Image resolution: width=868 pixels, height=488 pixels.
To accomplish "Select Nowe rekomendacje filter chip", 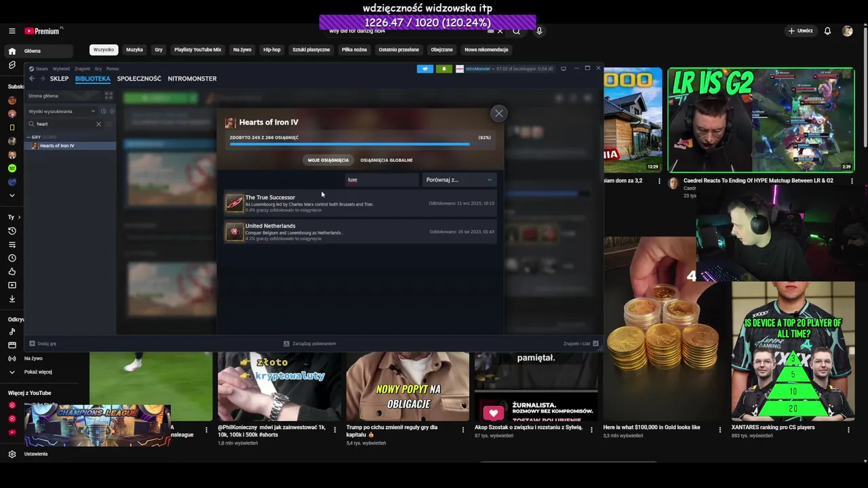I will pyautogui.click(x=486, y=49).
